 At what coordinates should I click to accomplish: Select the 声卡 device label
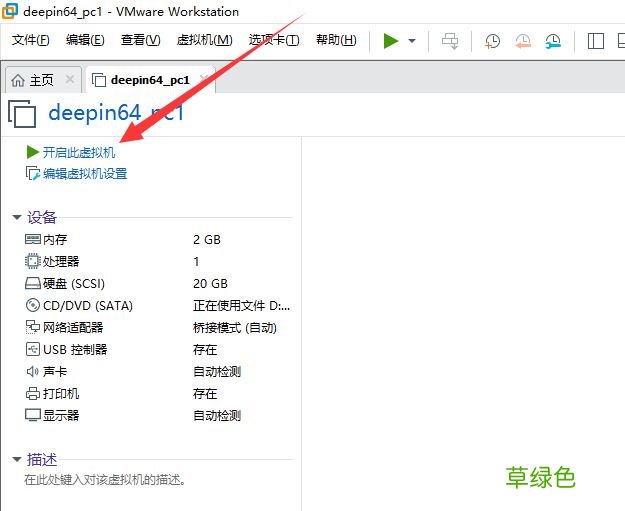point(55,371)
